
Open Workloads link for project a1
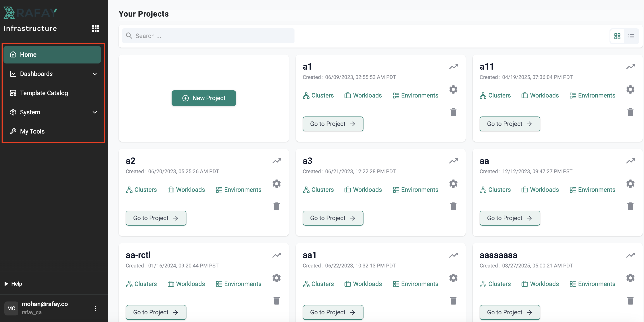point(363,95)
